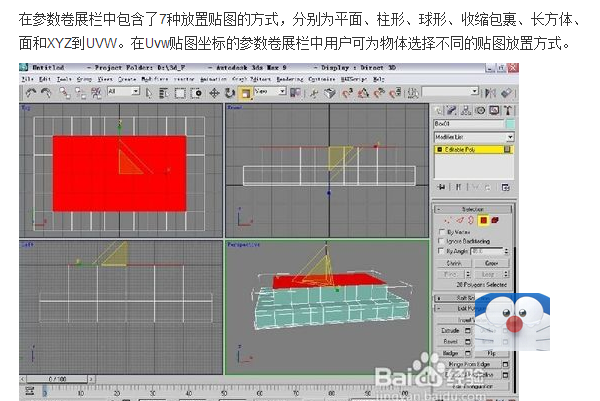The height and width of the screenshot is (401, 600).
Task: Click the Redo arrow in main toolbar
Action: click(46, 93)
